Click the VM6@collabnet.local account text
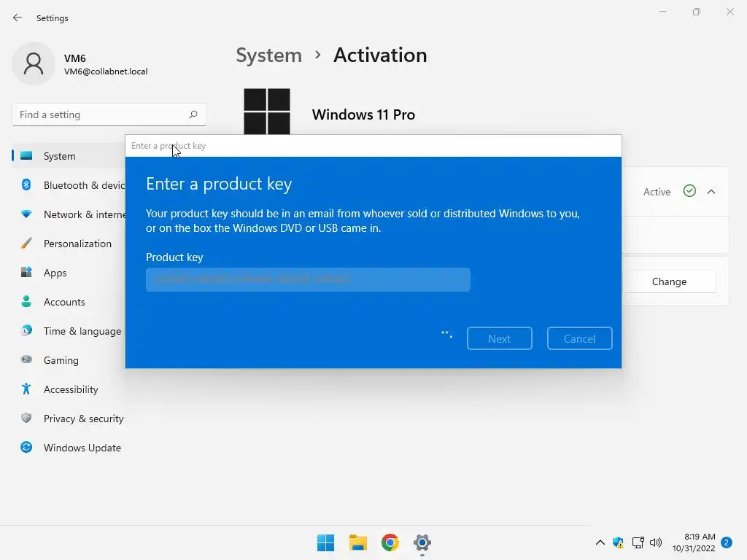747x560 pixels. [x=106, y=71]
